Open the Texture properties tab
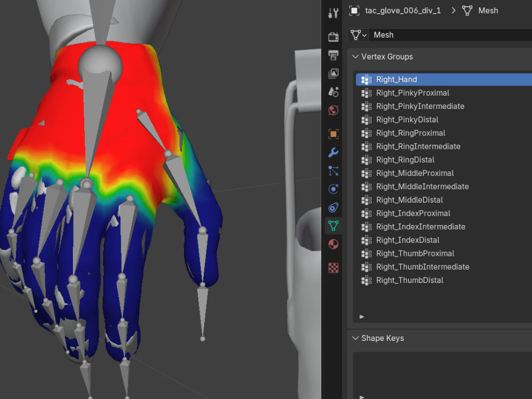Viewport: 532px width, 399px height. pos(333,268)
